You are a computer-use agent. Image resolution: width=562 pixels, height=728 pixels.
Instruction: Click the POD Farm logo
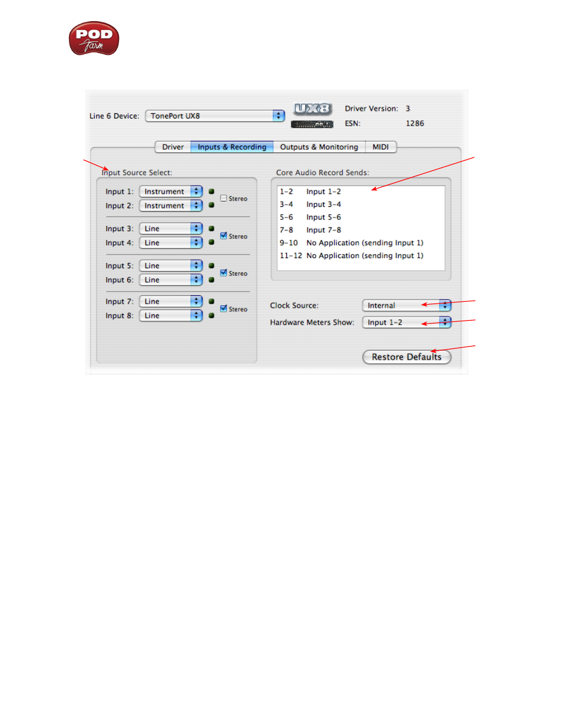click(x=94, y=38)
